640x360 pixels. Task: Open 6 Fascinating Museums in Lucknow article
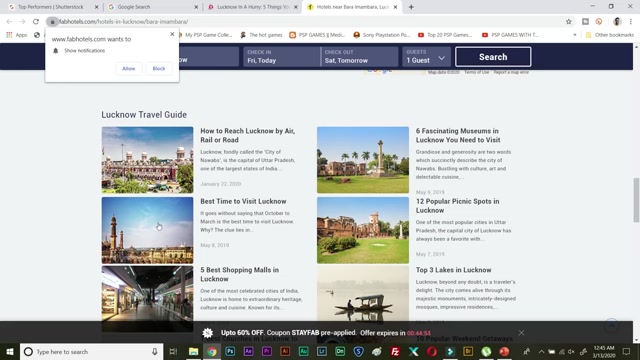click(458, 136)
